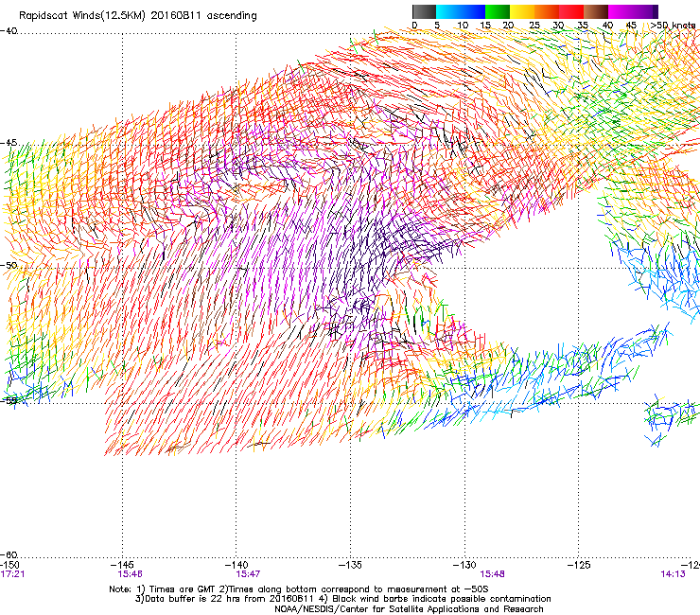Image resolution: width=700 pixels, height=615 pixels.
Task: Click the '-40' latitude axis label
Action: point(9,31)
